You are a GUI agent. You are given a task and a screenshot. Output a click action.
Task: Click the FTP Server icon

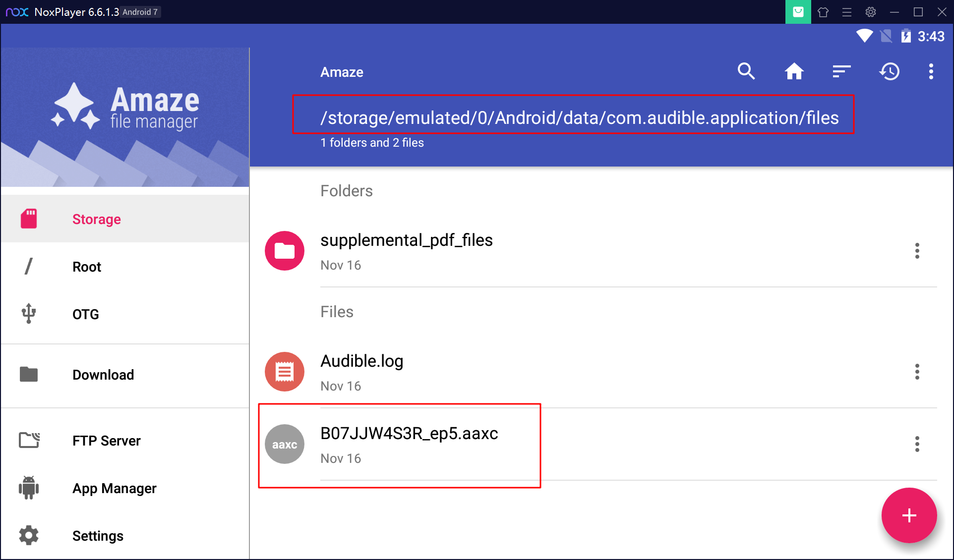[29, 440]
